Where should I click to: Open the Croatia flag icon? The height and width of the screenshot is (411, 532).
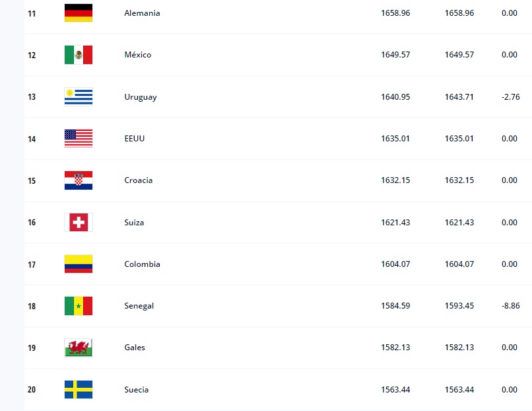tap(79, 180)
